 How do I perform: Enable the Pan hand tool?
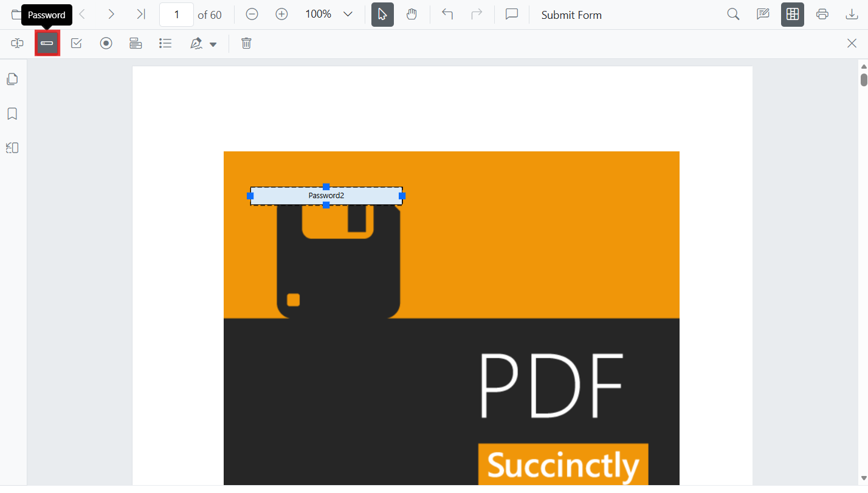point(412,14)
